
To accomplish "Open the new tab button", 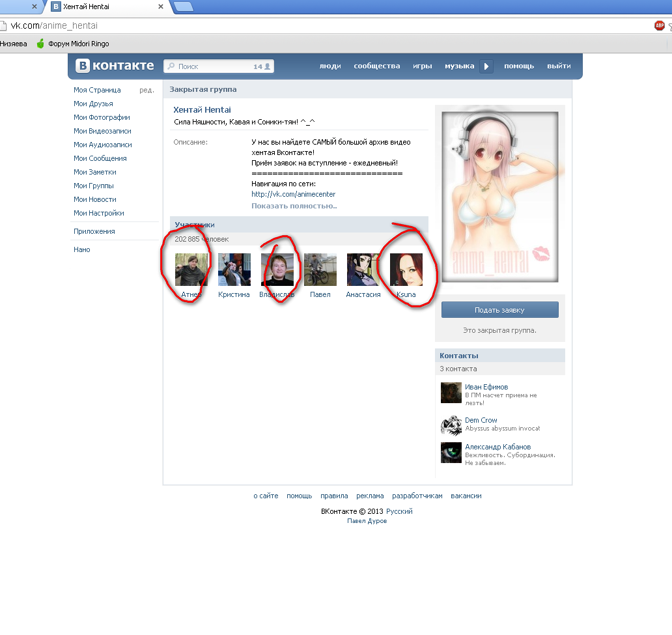I will click(184, 7).
